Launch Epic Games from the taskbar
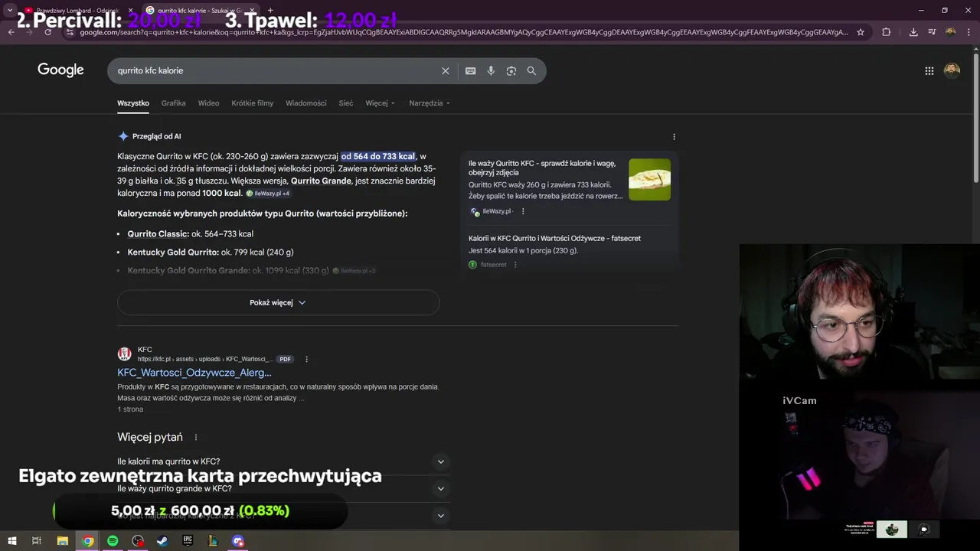 pyautogui.click(x=188, y=541)
